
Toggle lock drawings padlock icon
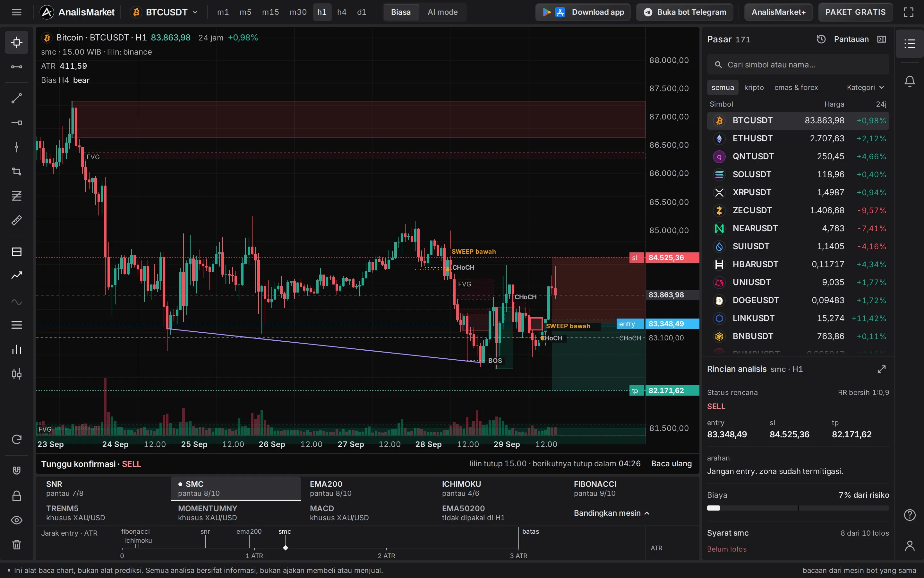[16, 496]
